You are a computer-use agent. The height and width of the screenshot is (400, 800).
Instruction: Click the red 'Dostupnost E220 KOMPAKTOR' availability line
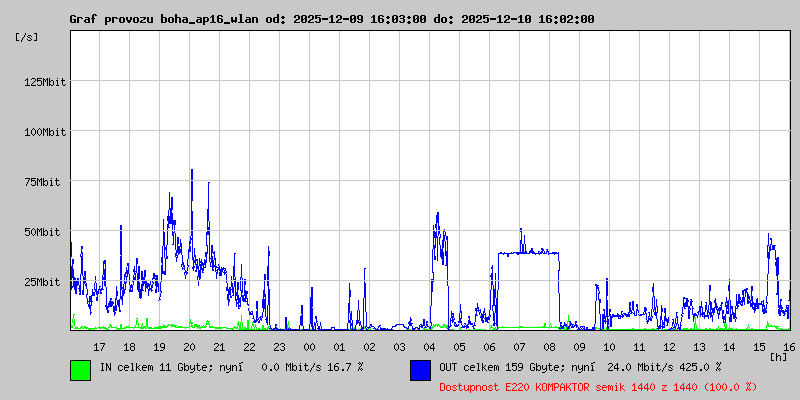(598, 387)
